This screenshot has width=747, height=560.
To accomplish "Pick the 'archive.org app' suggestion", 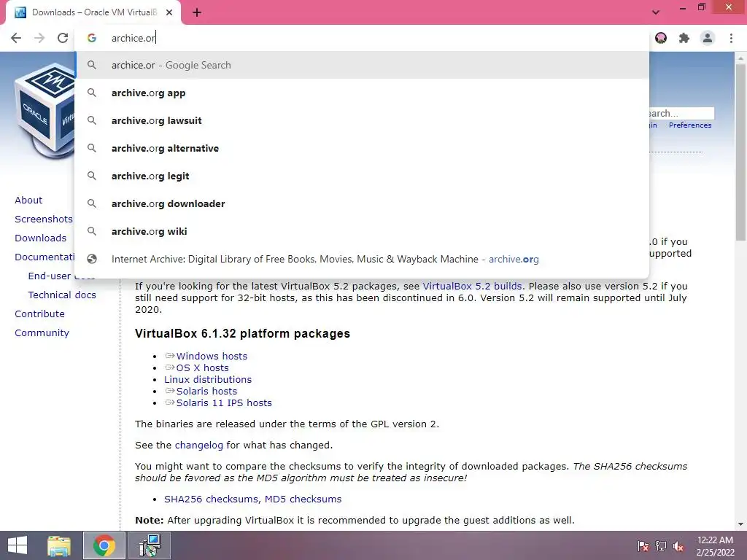I will click(362, 93).
